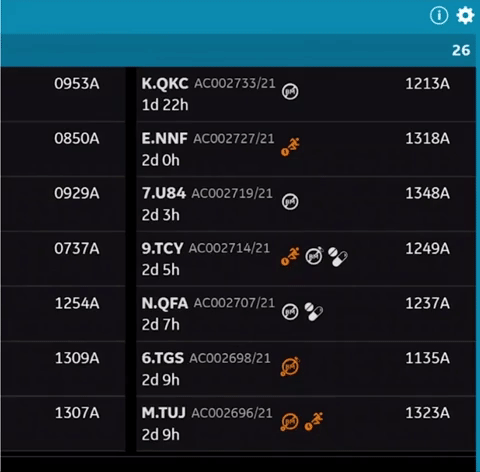Click the pills icon on 9.TCY row
Image resolution: width=480 pixels, height=472 pixels.
pyautogui.click(x=338, y=257)
